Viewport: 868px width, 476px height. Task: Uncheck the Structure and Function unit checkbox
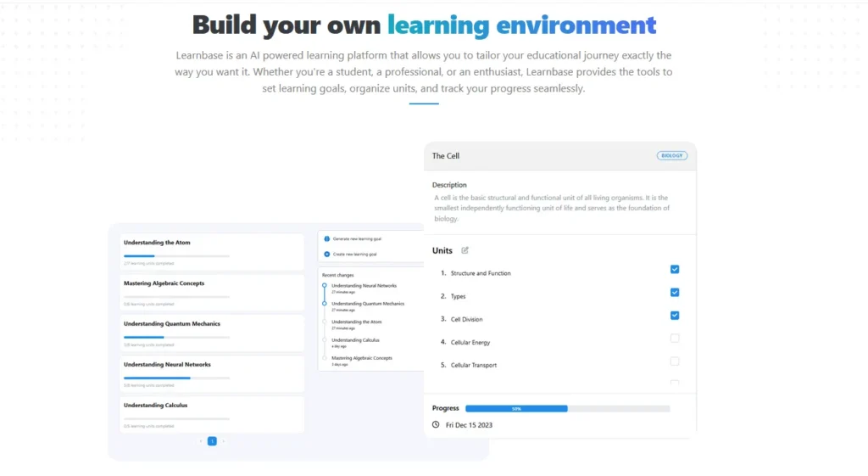[674, 269]
